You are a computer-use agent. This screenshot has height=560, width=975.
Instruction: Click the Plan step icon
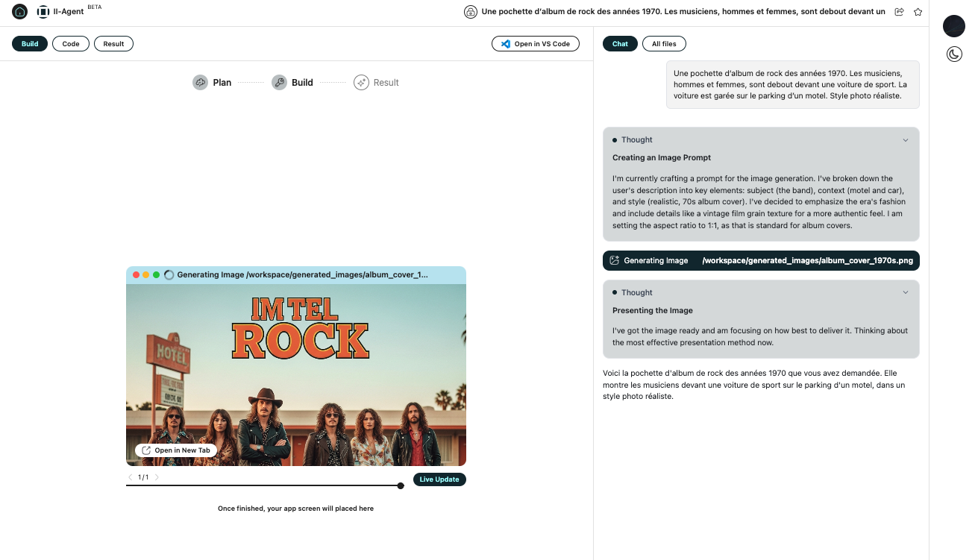200,83
